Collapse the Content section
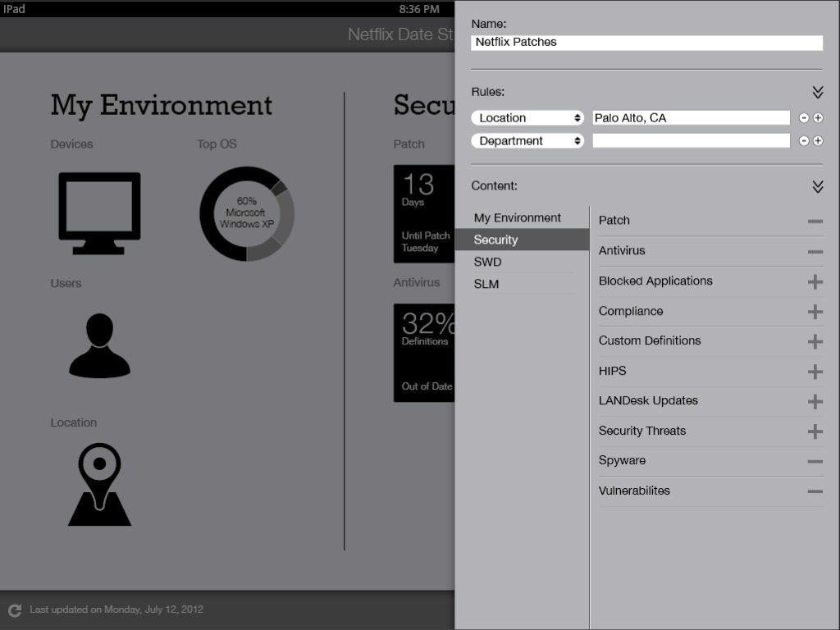Screen dimensions: 840x630 tap(818, 186)
